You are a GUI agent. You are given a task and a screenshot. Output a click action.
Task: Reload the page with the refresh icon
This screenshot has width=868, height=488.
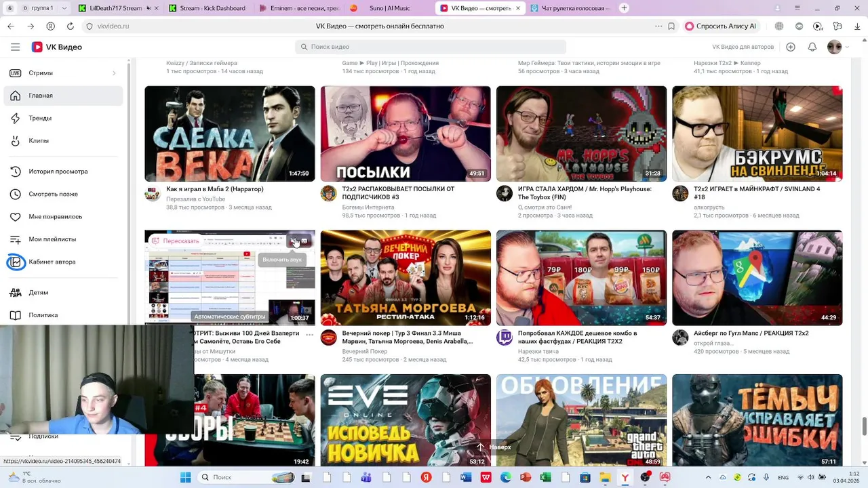pos(70,26)
